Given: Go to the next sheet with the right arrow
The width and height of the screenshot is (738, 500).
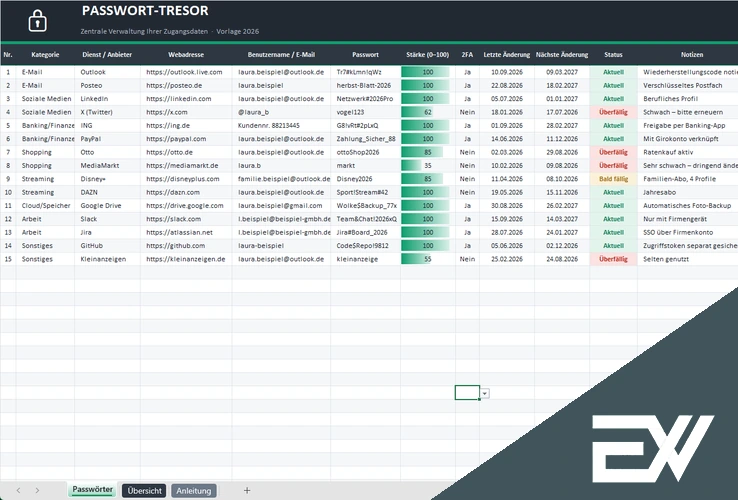Looking at the screenshot, I should (x=37, y=491).
